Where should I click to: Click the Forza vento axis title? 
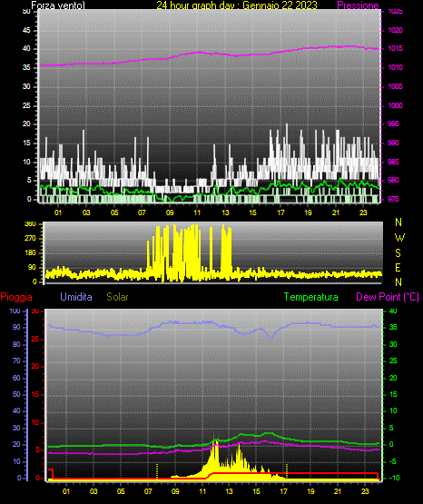click(58, 5)
